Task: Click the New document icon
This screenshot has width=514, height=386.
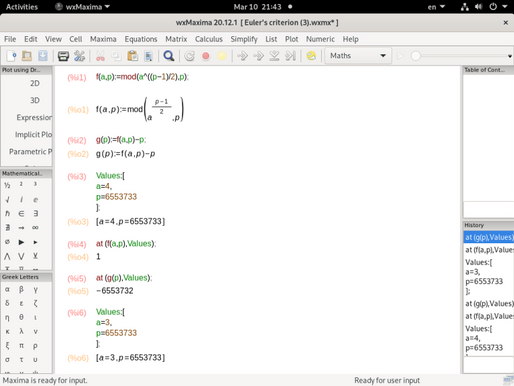Action: pos(11,56)
